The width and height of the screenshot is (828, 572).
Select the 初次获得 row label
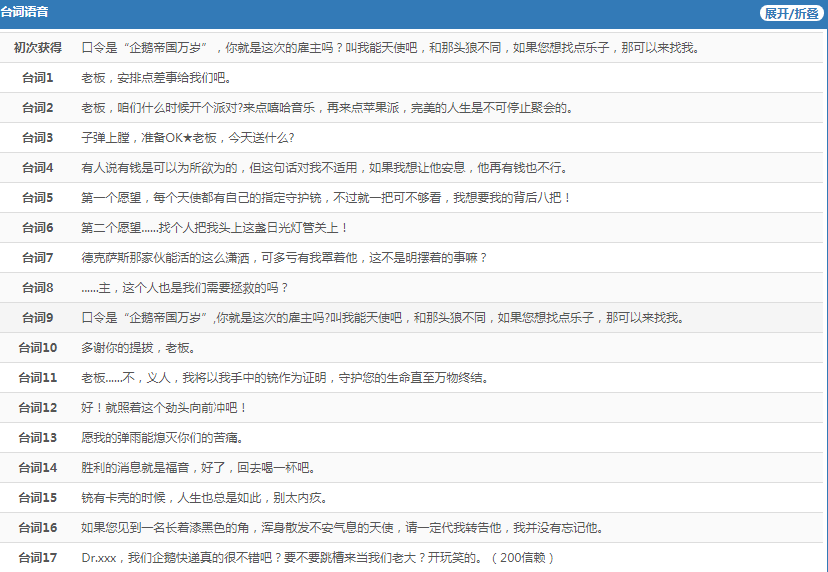point(37,48)
